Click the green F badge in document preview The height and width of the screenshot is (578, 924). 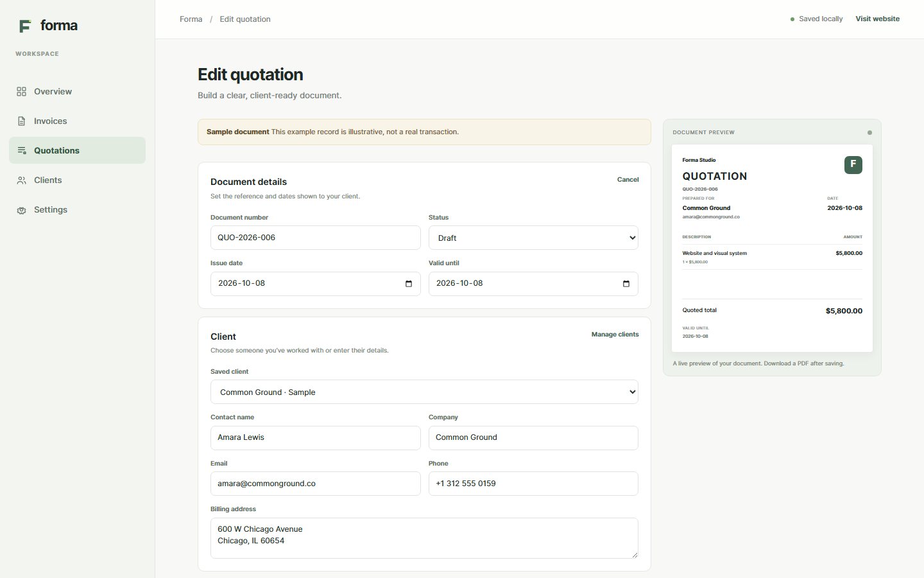853,164
